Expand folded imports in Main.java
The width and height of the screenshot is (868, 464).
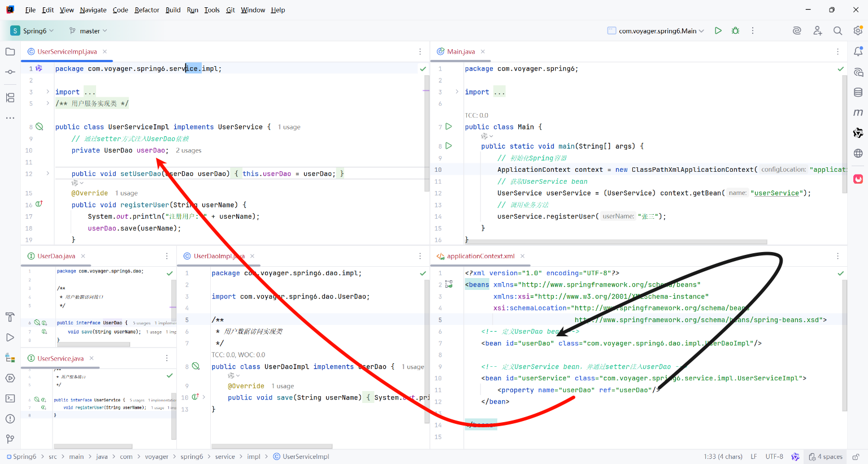click(x=457, y=92)
